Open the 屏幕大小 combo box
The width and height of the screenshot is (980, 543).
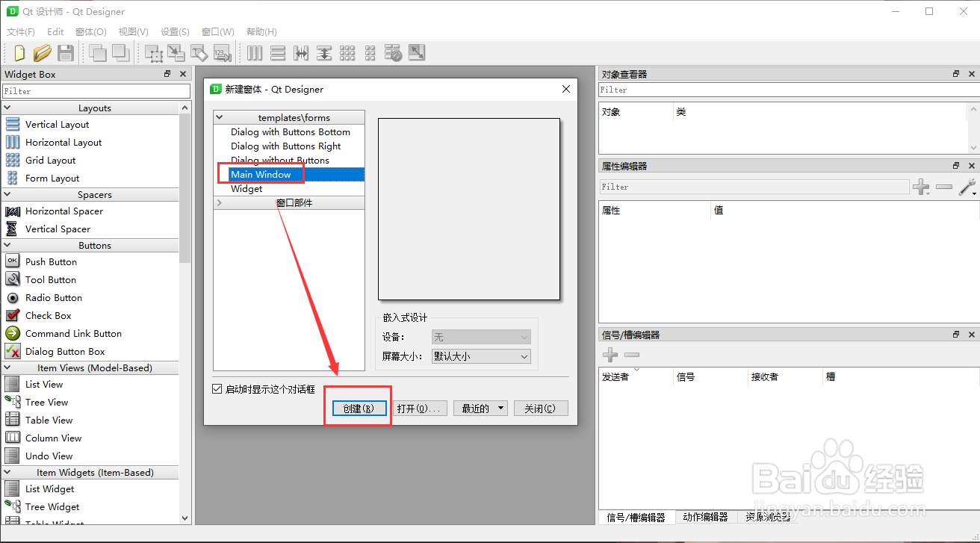click(x=481, y=356)
